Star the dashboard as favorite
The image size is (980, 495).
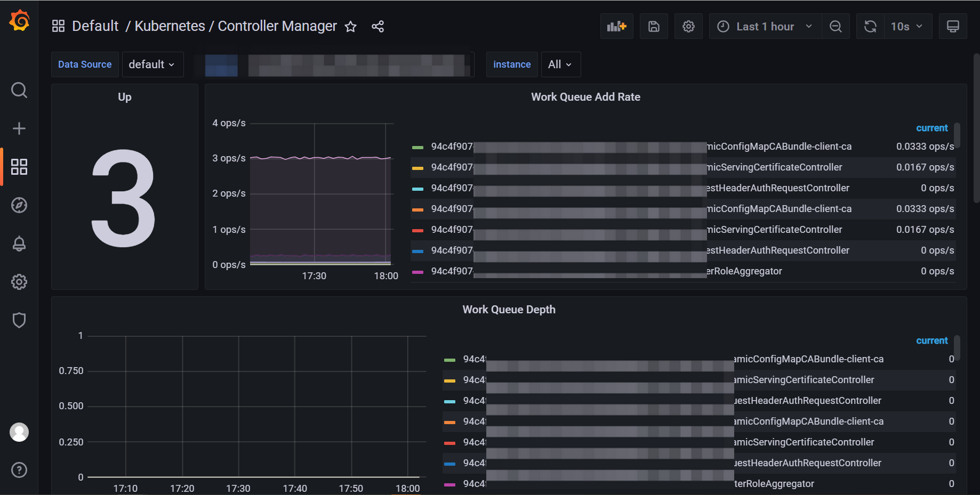click(x=350, y=27)
